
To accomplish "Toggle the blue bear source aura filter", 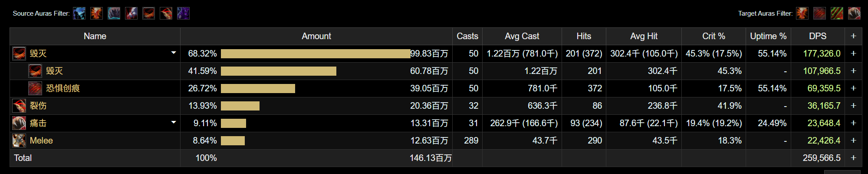I will tap(79, 13).
